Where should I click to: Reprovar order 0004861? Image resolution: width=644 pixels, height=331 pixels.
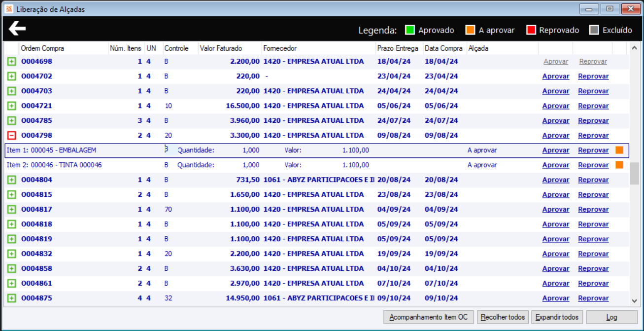click(593, 284)
